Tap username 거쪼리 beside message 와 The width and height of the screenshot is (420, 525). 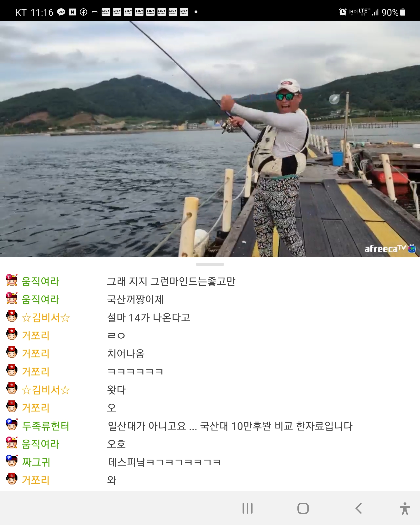36,480
